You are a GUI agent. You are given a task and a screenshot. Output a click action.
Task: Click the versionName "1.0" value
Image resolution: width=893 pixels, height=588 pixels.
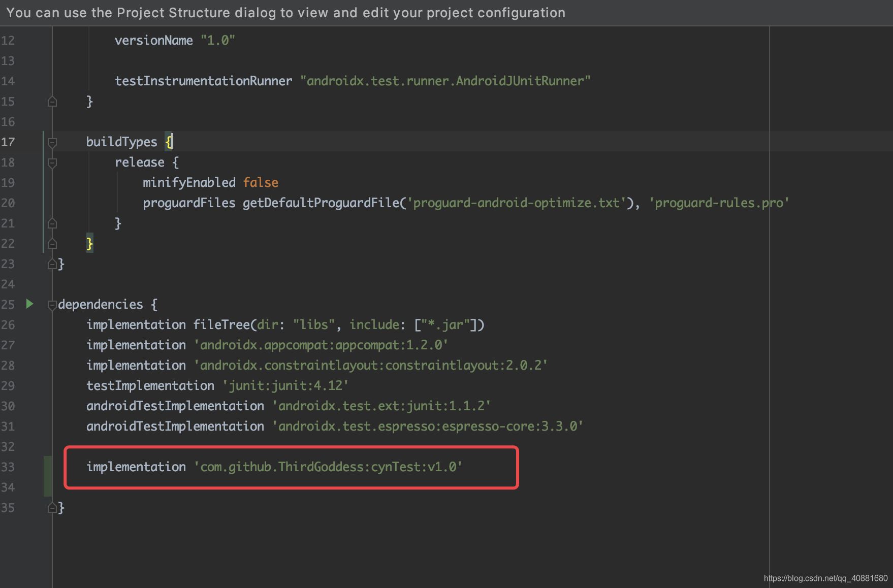click(218, 41)
